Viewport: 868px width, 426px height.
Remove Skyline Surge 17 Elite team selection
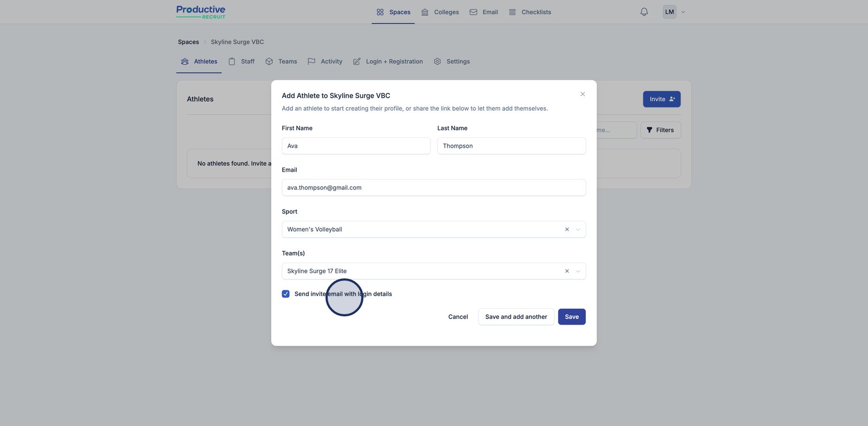(x=567, y=271)
